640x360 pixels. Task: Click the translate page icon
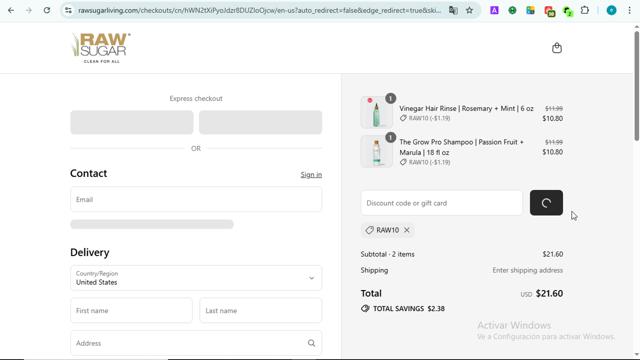coord(453,10)
